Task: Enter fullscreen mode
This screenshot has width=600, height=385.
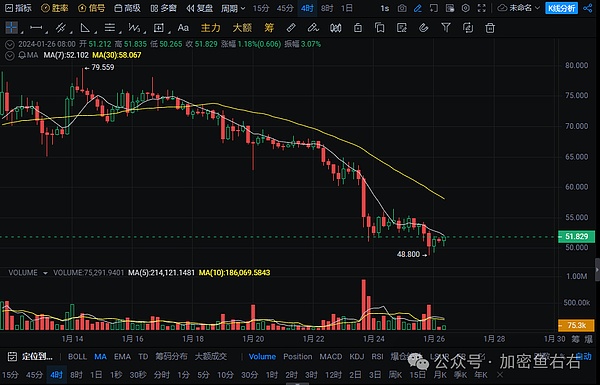Action: tap(482, 8)
